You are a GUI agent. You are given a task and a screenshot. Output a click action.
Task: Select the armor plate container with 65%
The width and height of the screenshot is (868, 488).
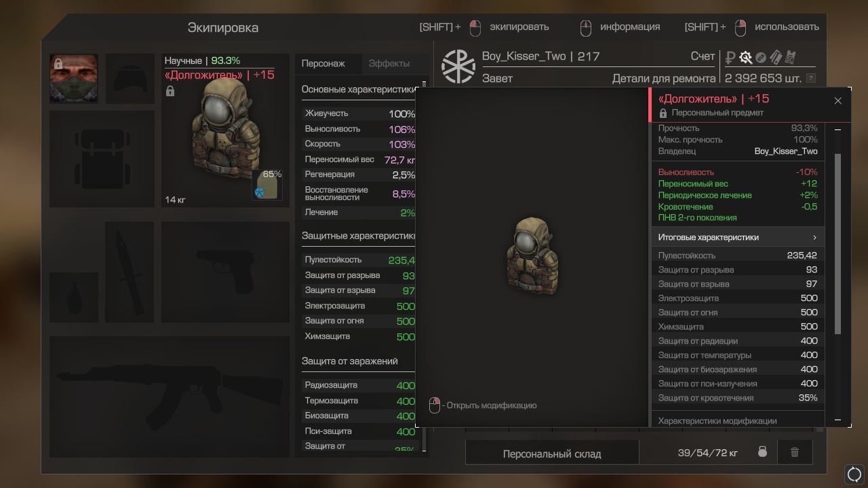pyautogui.click(x=267, y=185)
